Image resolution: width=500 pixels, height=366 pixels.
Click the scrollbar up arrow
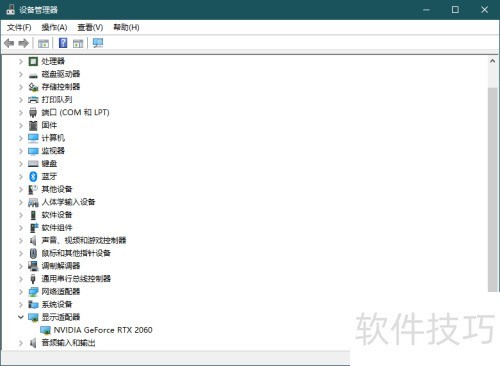(x=492, y=61)
